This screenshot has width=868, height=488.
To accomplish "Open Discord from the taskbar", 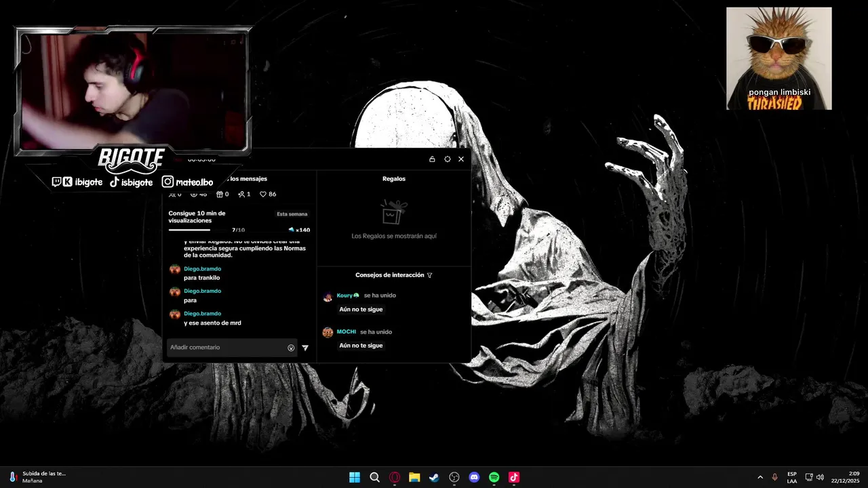I will point(474,477).
